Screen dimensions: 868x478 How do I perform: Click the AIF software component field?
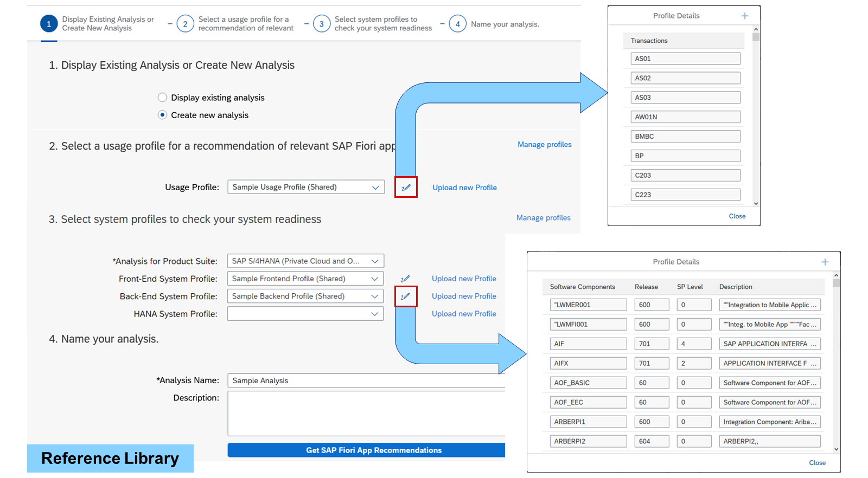(589, 344)
